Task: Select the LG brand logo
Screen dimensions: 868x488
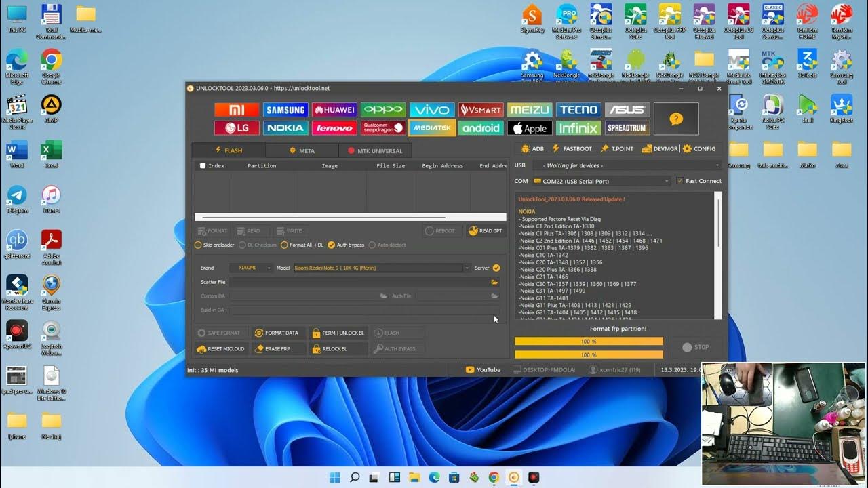Action: coord(237,127)
